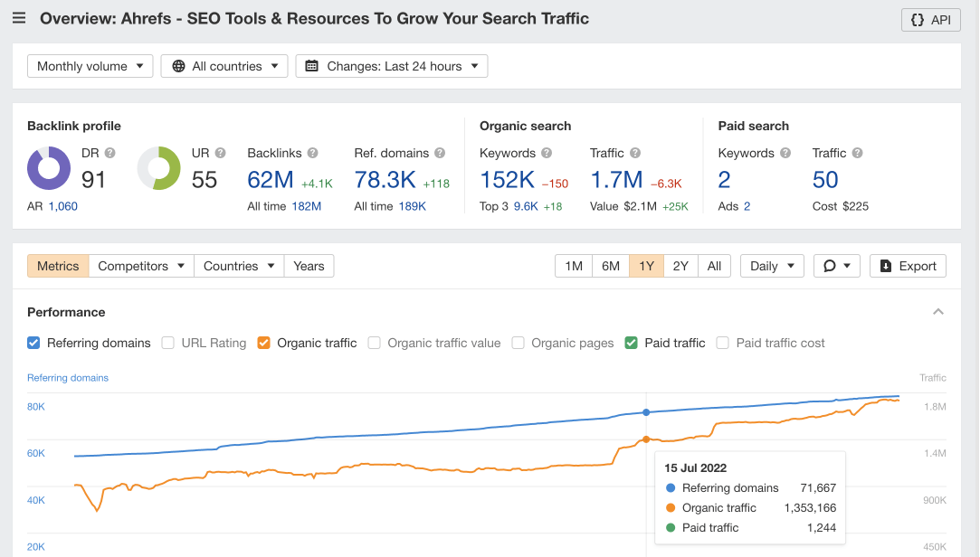Open the paid traffic 50 link

(x=825, y=180)
